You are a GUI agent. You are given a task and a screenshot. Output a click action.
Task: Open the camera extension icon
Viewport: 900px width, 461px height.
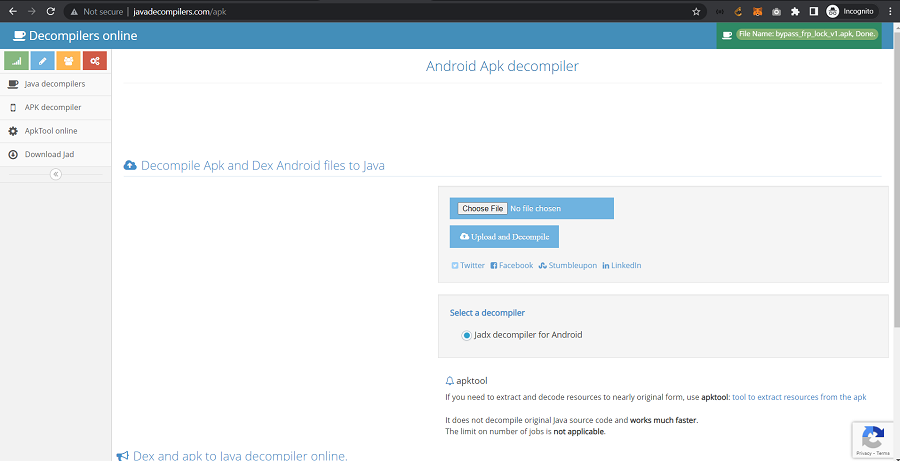(x=776, y=11)
